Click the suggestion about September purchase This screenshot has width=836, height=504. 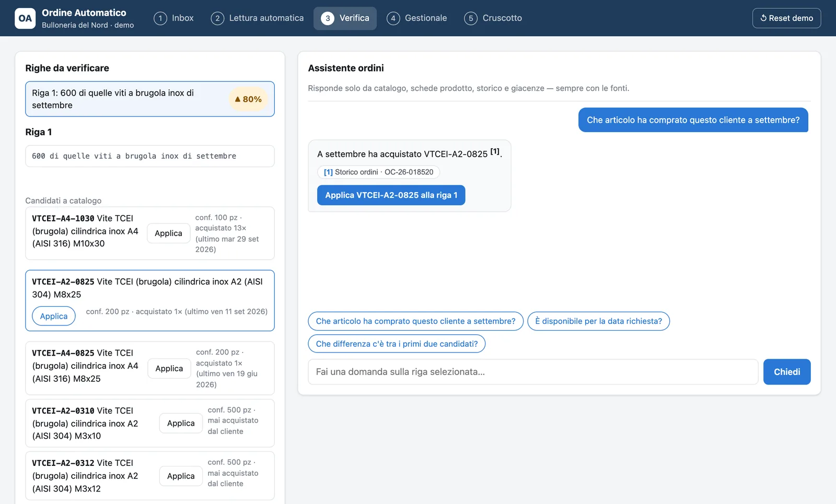415,321
